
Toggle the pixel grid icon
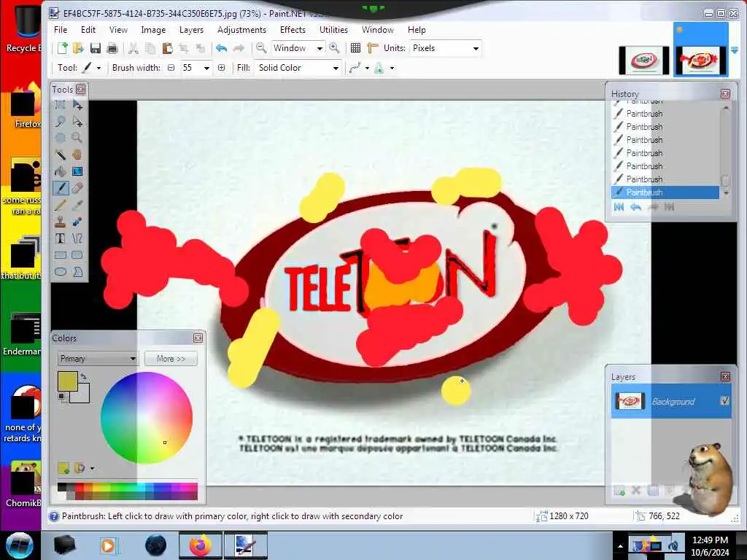point(355,48)
